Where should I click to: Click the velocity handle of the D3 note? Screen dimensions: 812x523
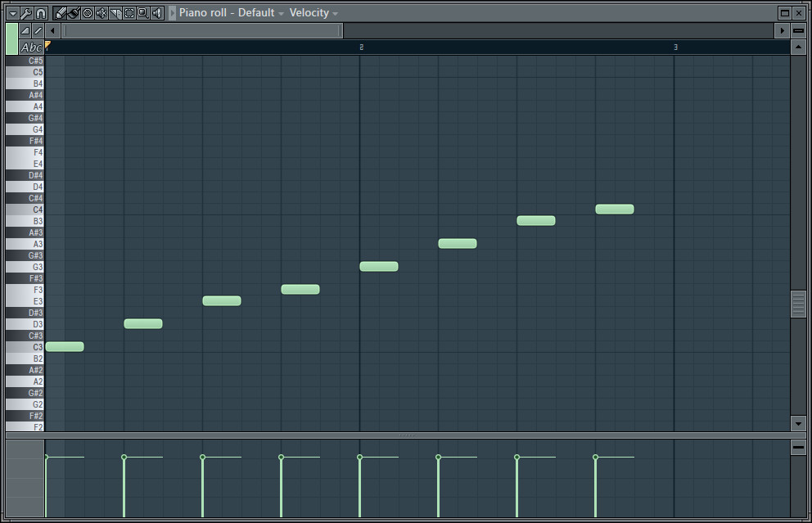124,458
